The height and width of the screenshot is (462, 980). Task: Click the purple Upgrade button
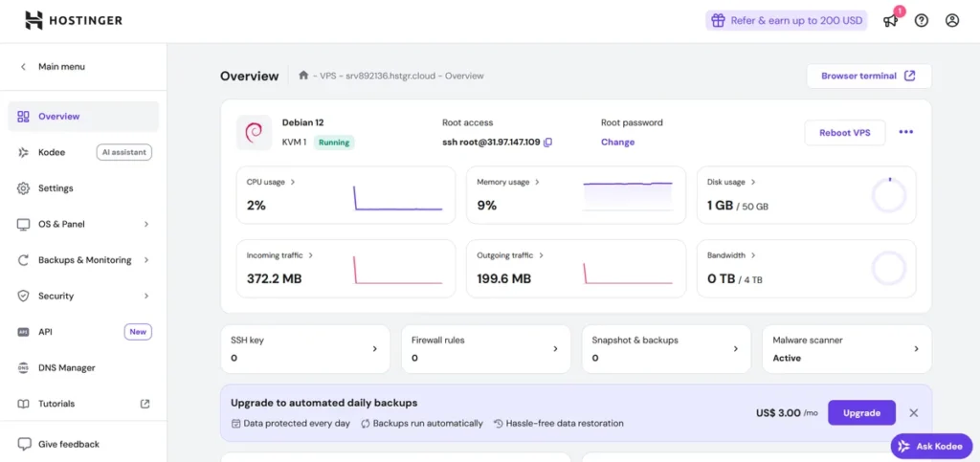pos(862,412)
